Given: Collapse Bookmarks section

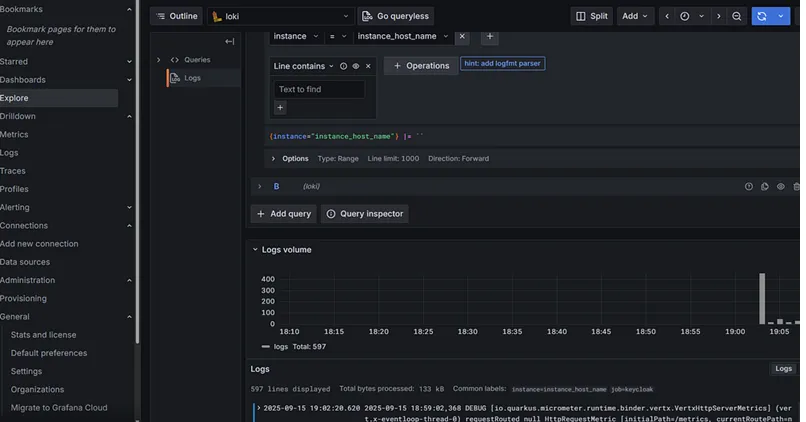Looking at the screenshot, I should click(x=130, y=9).
